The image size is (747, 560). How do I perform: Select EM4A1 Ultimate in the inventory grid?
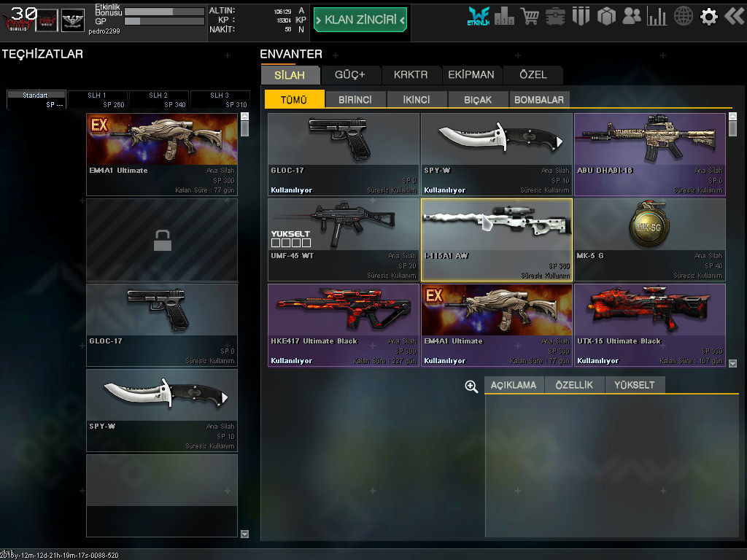click(496, 325)
